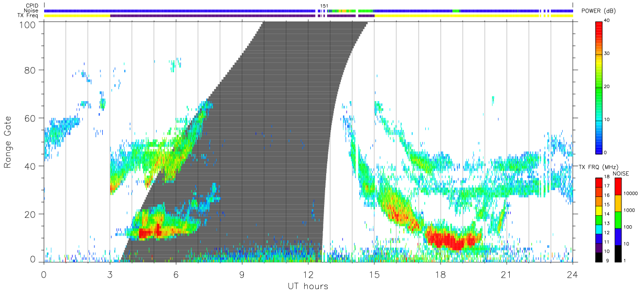Click the 1000 label of the NOISE legend
644x297 pixels.
tap(629, 211)
